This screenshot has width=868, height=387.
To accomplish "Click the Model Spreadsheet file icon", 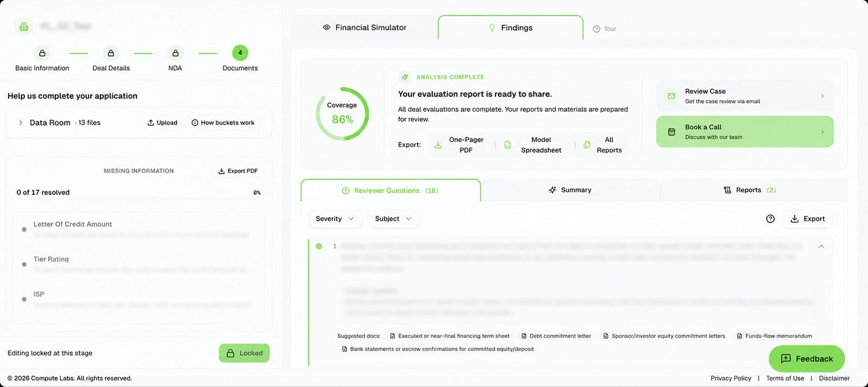I will (508, 145).
